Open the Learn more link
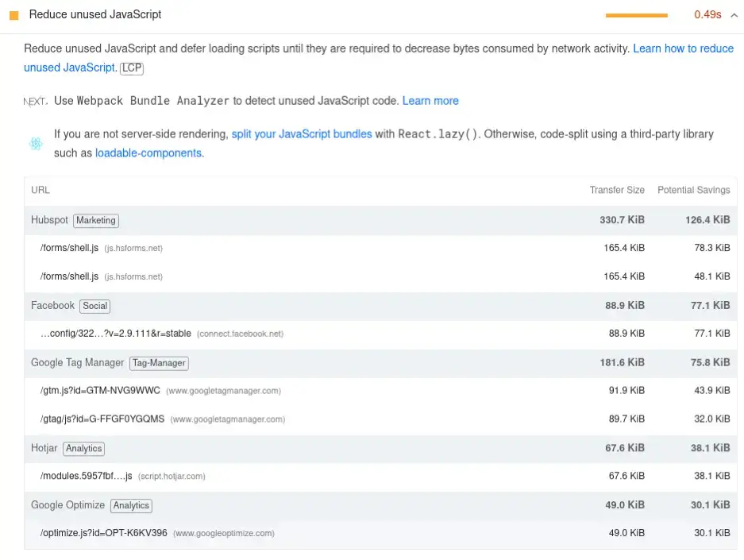744x560 pixels. pyautogui.click(x=430, y=101)
